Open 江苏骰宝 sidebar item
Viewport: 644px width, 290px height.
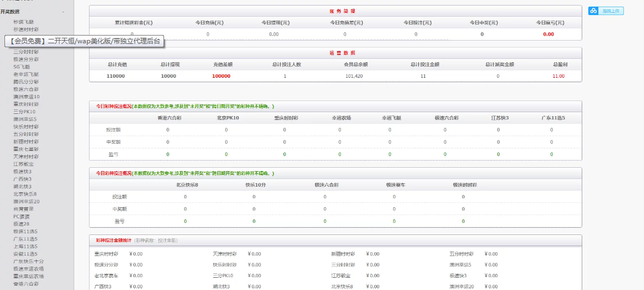[x=23, y=164]
